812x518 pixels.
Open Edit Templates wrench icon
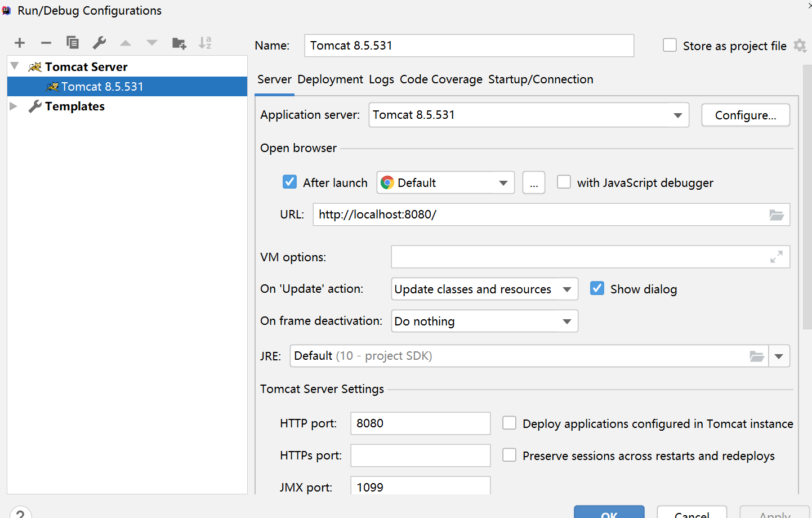pos(99,43)
